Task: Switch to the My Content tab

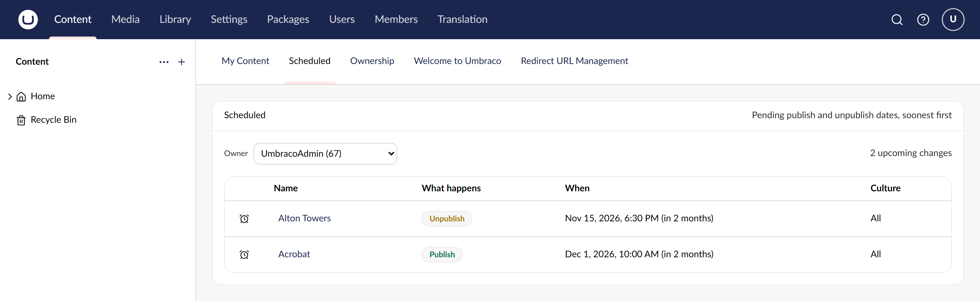Action: [x=245, y=61]
